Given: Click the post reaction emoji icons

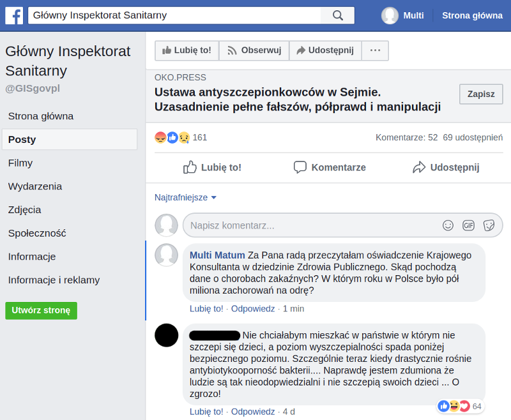Looking at the screenshot, I should 172,137.
